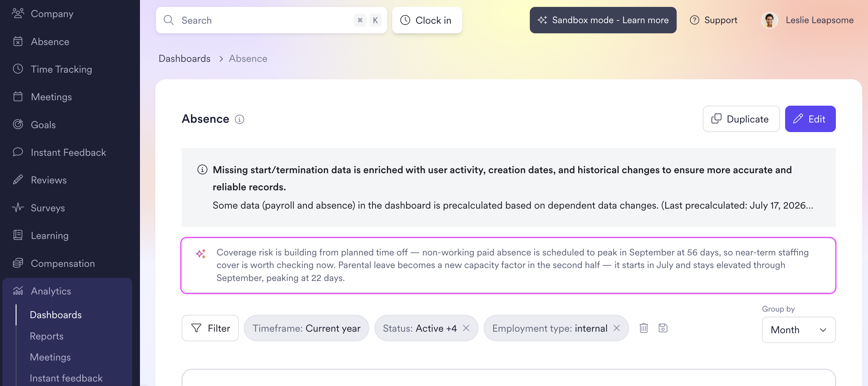Viewport: 868px width, 386px height.
Task: Open Support link in top bar
Action: click(714, 20)
